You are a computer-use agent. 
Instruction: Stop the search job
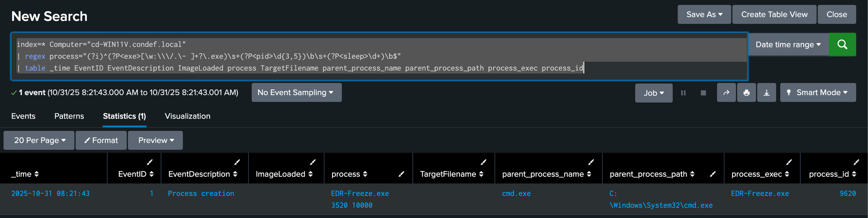[703, 92]
